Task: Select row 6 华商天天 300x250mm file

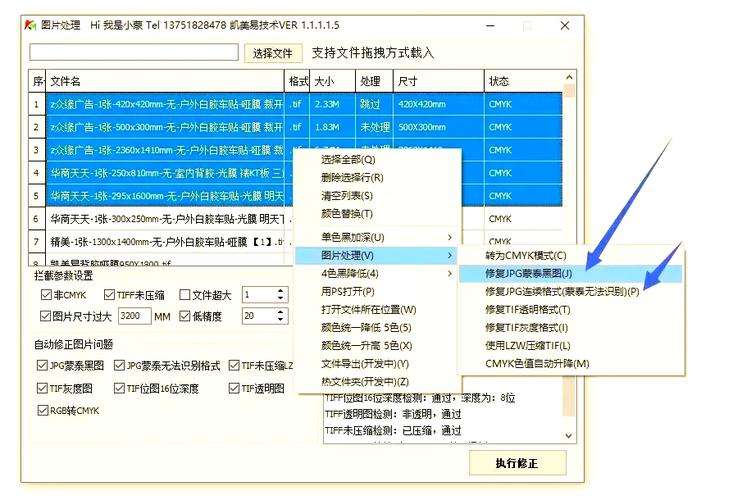Action: pos(166,219)
